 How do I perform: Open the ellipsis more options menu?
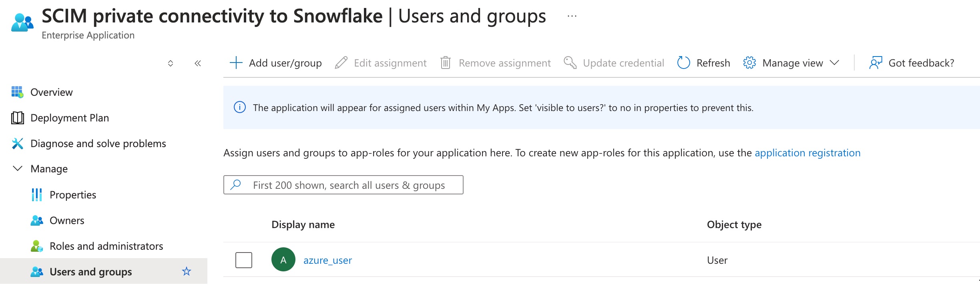572,16
